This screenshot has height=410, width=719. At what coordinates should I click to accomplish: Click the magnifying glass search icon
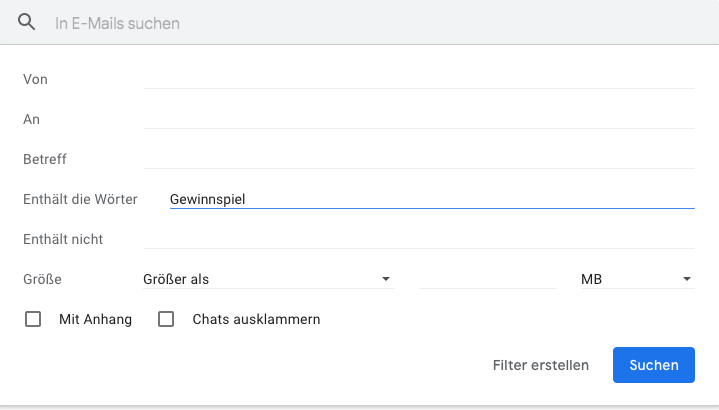(x=26, y=22)
